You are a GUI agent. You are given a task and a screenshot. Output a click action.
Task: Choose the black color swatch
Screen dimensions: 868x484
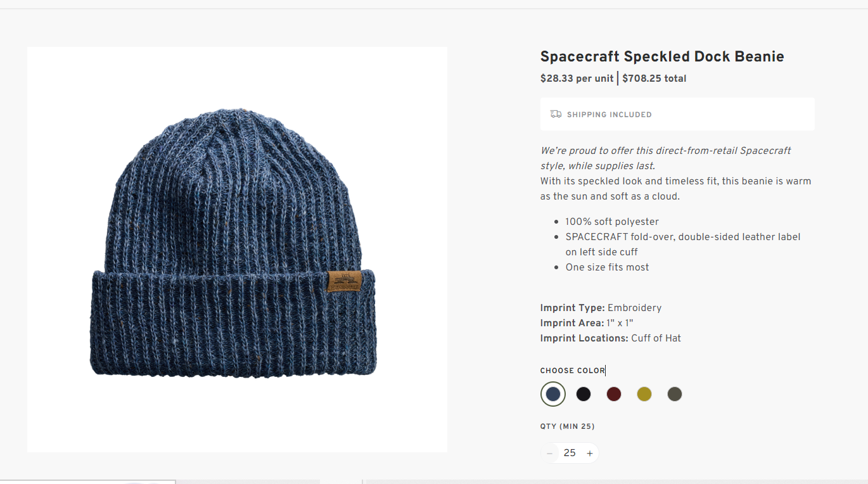point(584,394)
